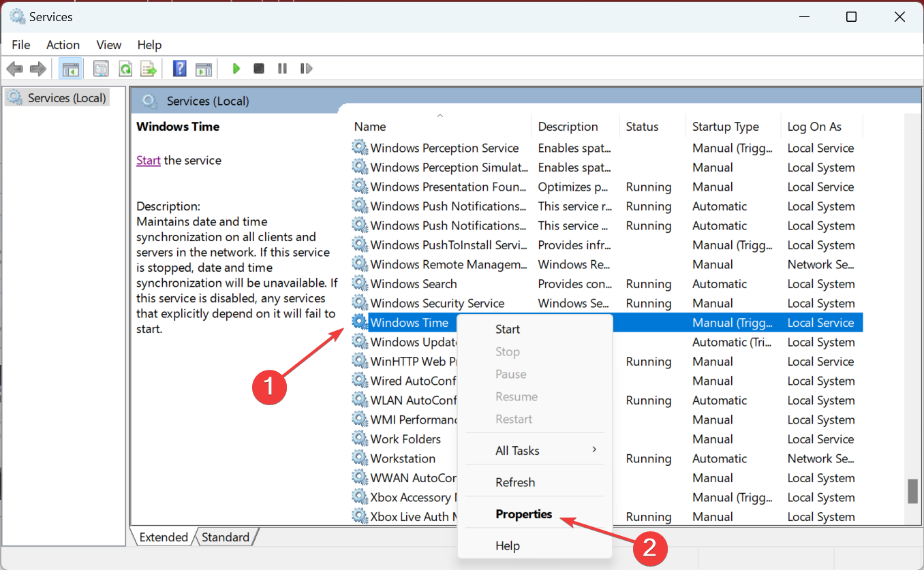Click gear icon of Windows Search service

point(359,284)
